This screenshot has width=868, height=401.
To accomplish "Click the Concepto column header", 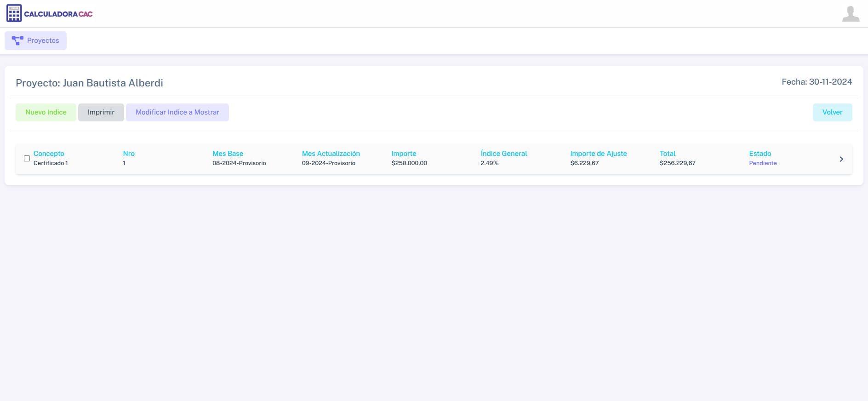I will [49, 154].
